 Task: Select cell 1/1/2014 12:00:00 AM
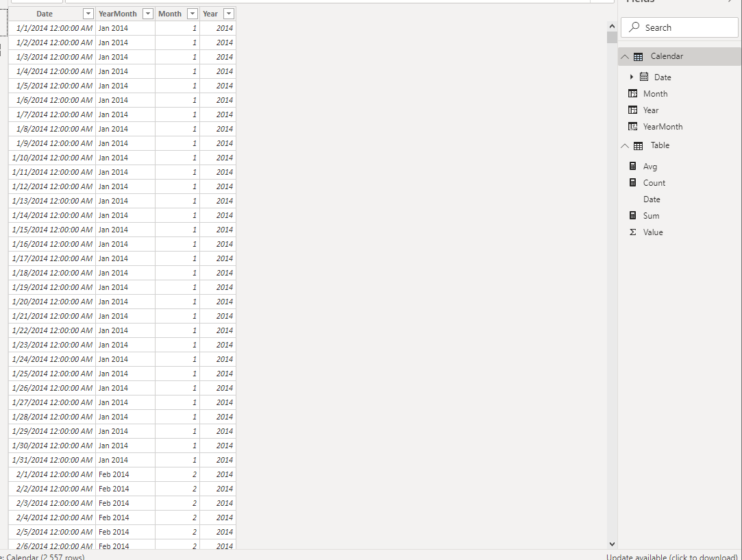[52, 28]
